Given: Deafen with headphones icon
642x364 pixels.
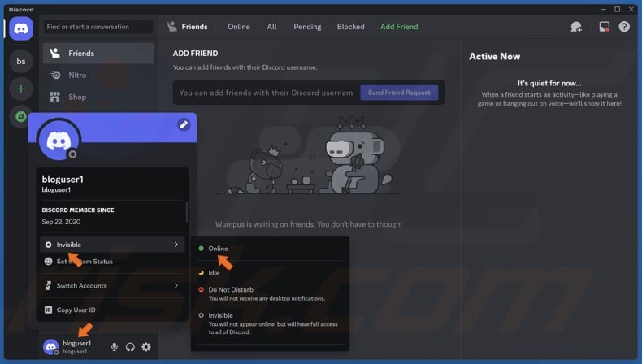Looking at the screenshot, I should [x=130, y=347].
